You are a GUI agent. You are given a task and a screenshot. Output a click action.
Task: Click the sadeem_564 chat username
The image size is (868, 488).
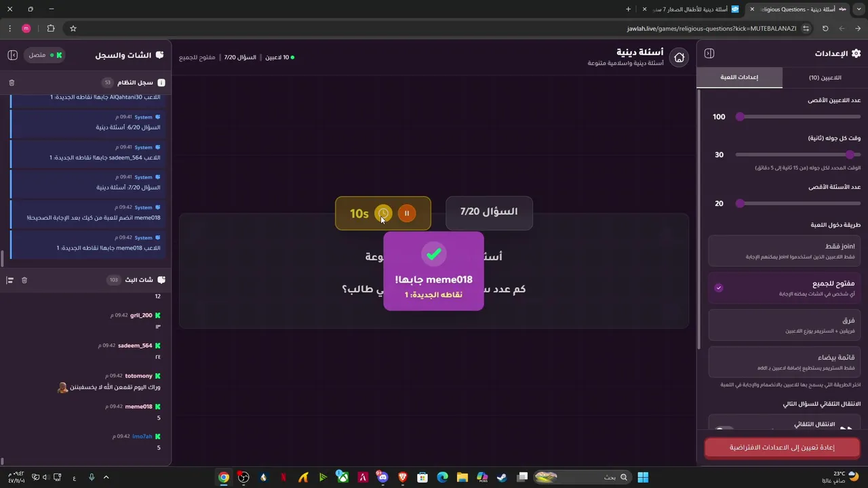click(135, 346)
